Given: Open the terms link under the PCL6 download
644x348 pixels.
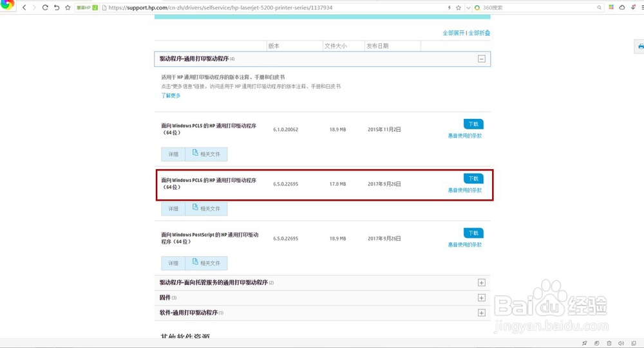Looking at the screenshot, I should point(464,190).
